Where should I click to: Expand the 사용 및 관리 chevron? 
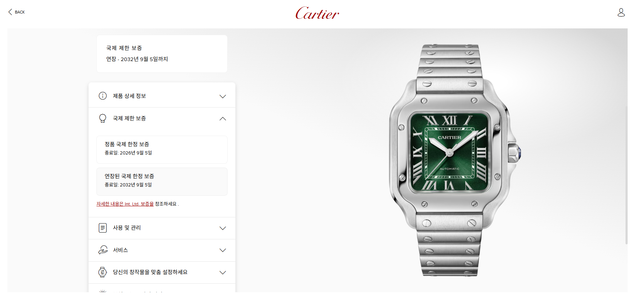(223, 228)
